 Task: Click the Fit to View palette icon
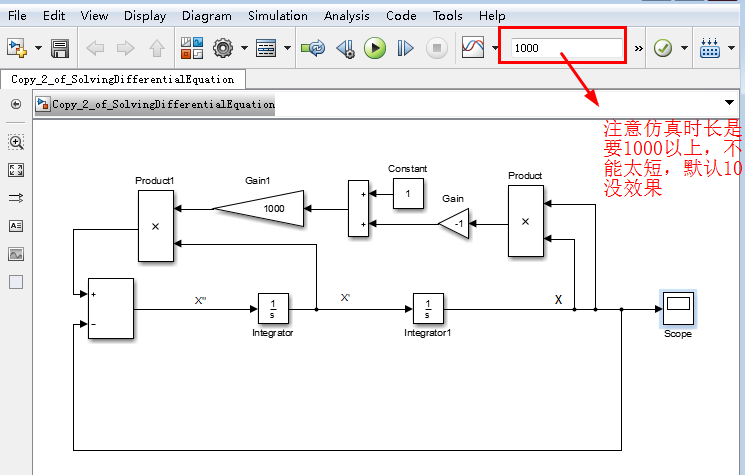click(x=16, y=170)
